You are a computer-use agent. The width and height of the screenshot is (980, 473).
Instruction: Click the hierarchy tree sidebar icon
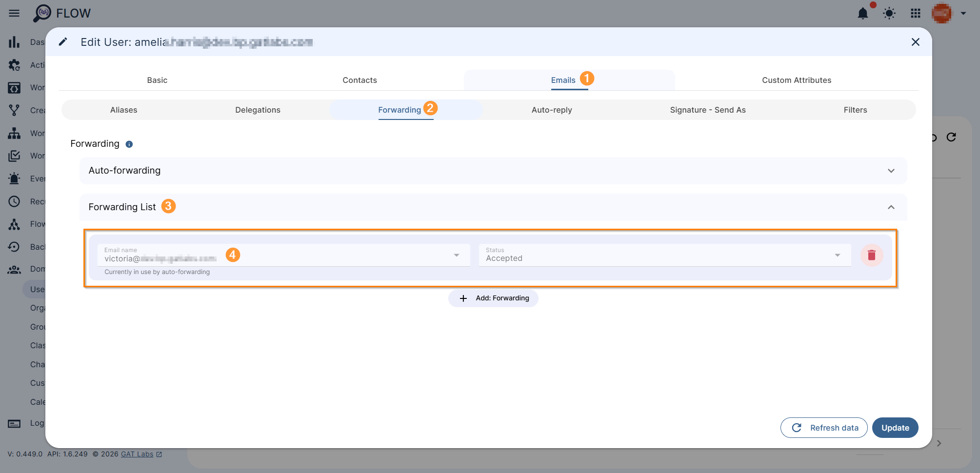click(x=14, y=133)
